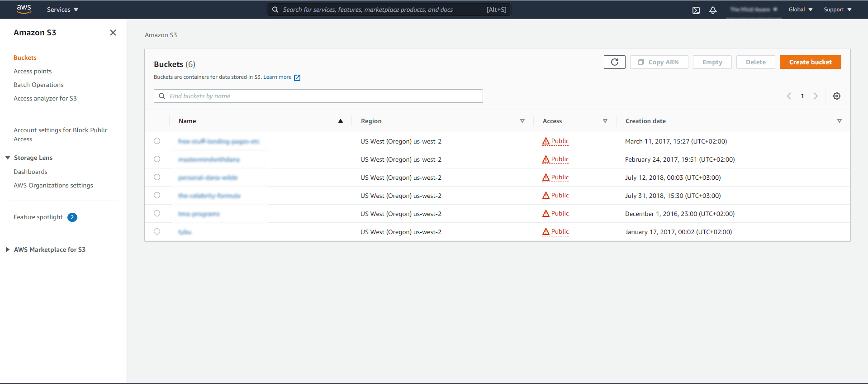This screenshot has width=868, height=384.
Task: Select bucket created July 12, 2018
Action: [157, 177]
